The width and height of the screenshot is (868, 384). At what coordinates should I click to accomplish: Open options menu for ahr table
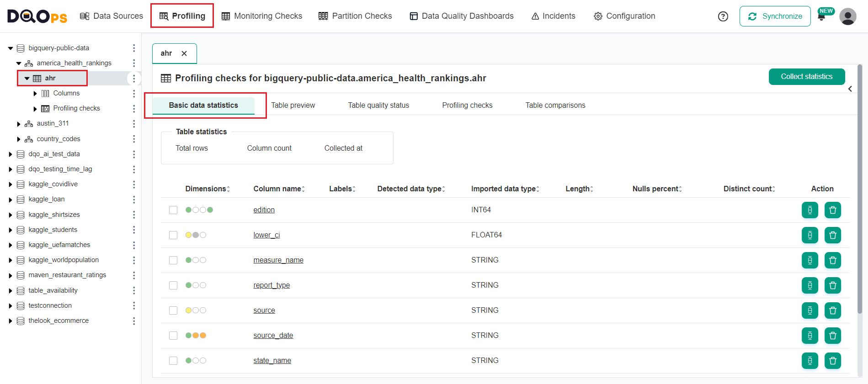134,79
